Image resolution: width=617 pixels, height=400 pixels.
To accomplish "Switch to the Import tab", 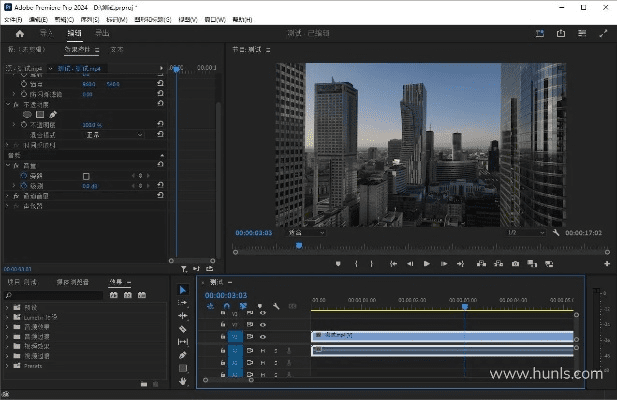I will [x=46, y=33].
